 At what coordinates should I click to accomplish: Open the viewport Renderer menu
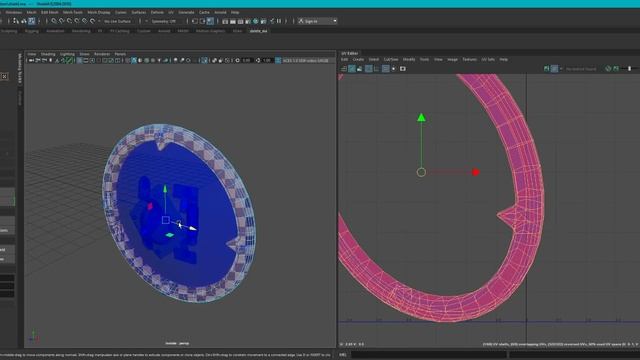coord(102,54)
